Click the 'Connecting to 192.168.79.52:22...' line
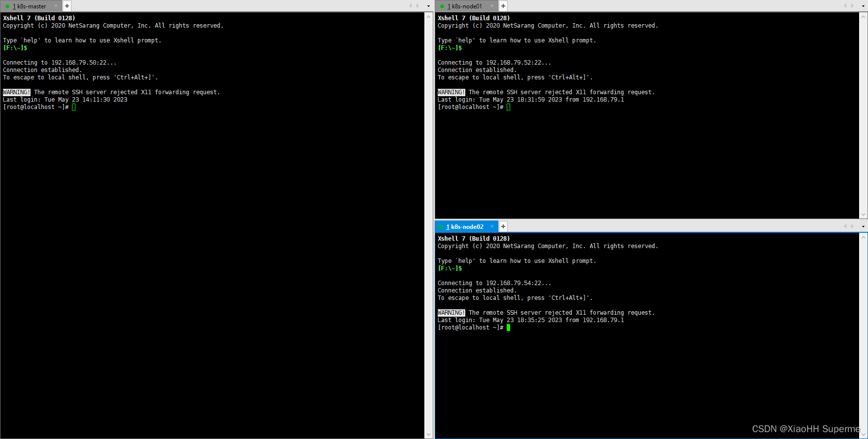 [x=494, y=63]
